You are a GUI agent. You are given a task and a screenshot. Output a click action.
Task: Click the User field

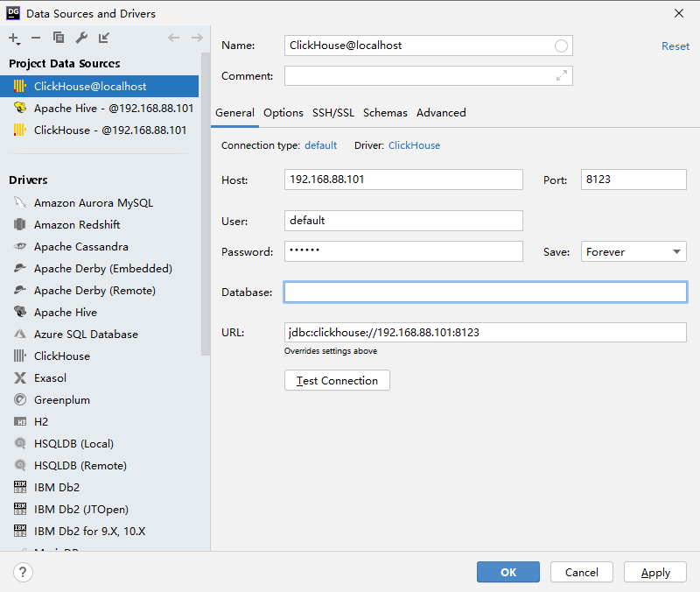(403, 221)
